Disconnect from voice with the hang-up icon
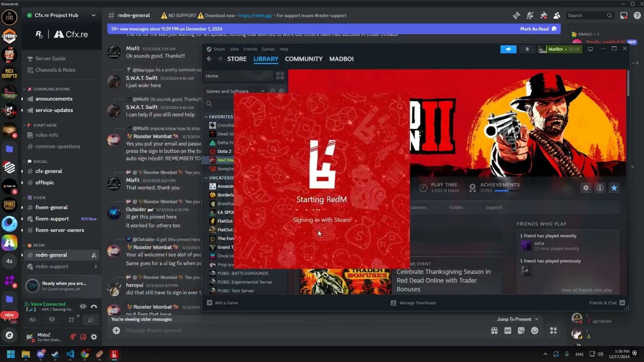 pos(94,306)
